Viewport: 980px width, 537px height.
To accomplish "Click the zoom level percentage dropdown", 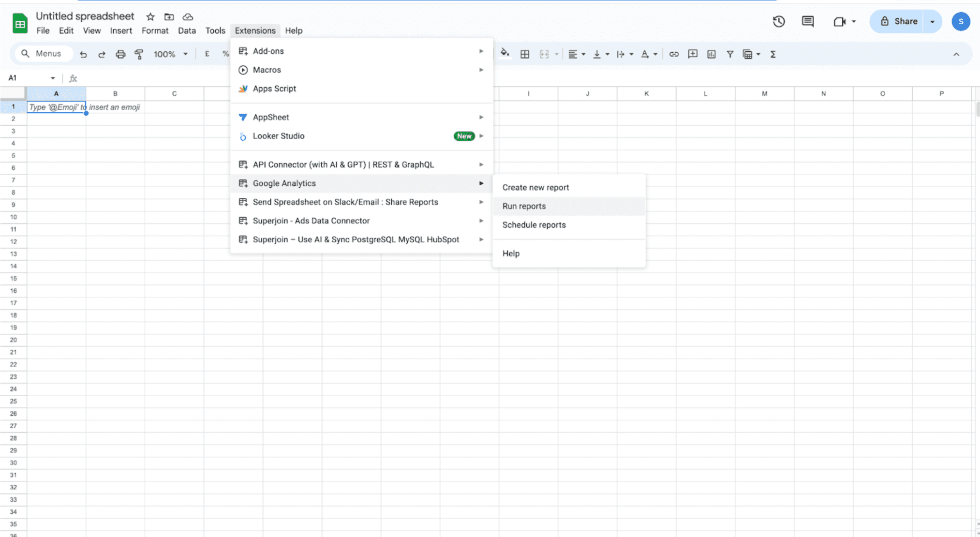I will point(170,54).
